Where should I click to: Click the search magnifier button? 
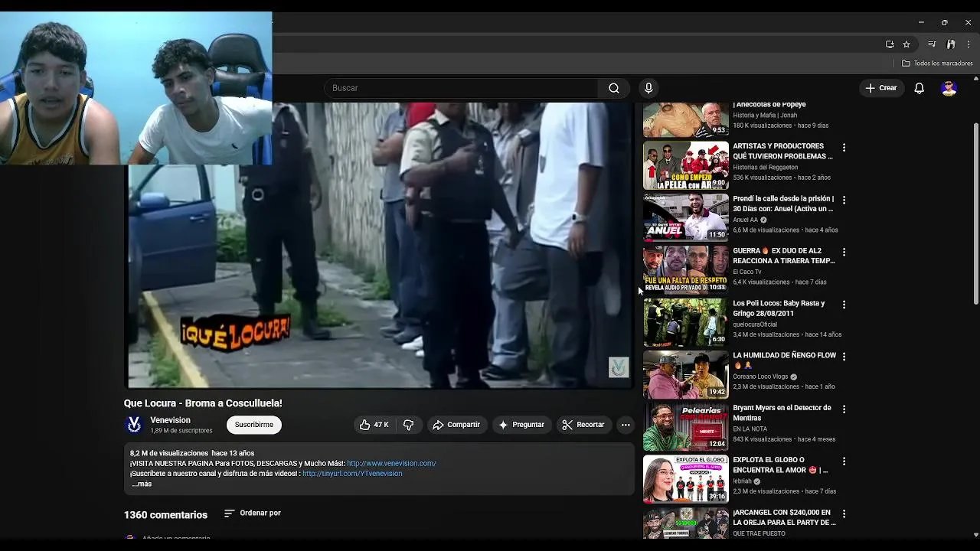pos(614,88)
